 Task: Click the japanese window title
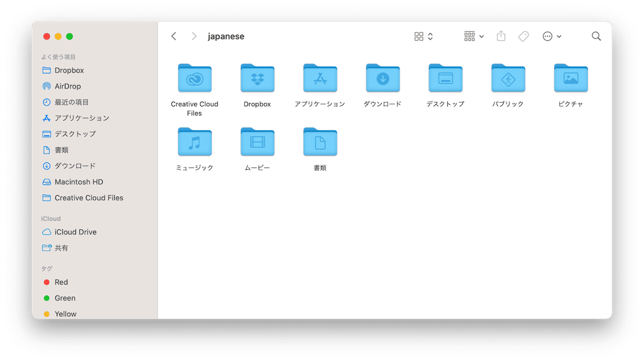click(x=226, y=37)
